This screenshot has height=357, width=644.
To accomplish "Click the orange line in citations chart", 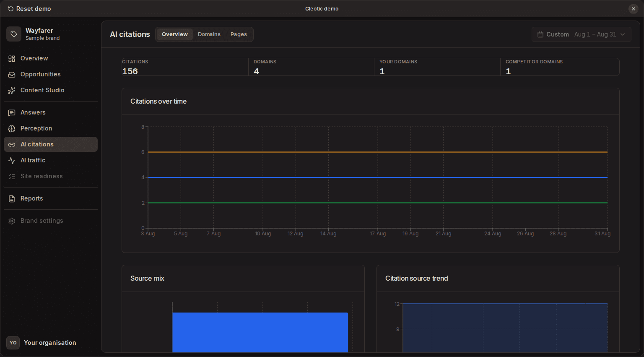I will point(377,152).
